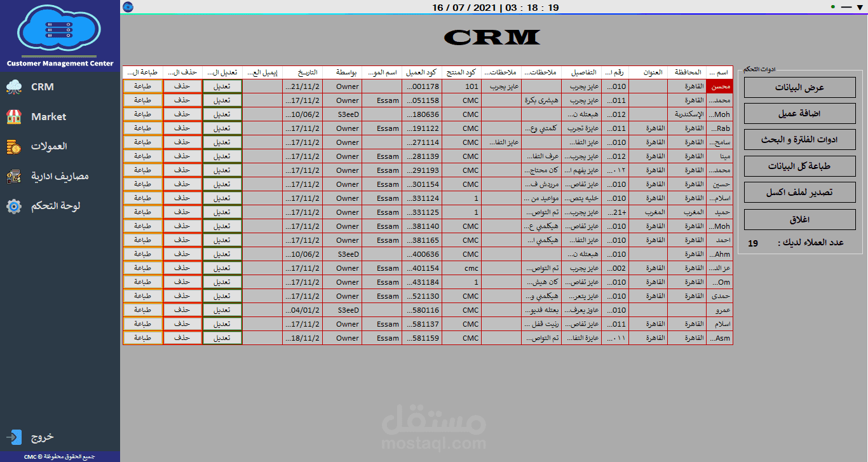Click the بواسطة column header
The height and width of the screenshot is (462, 868).
[342, 72]
